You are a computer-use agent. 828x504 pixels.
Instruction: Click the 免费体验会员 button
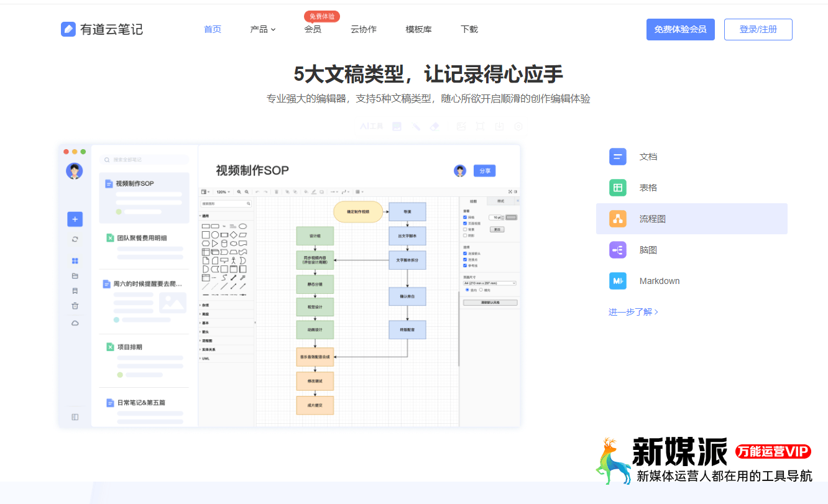pyautogui.click(x=680, y=29)
